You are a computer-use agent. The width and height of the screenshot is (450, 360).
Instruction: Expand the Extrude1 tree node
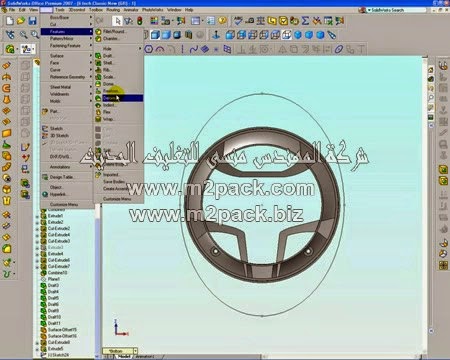click(37, 216)
